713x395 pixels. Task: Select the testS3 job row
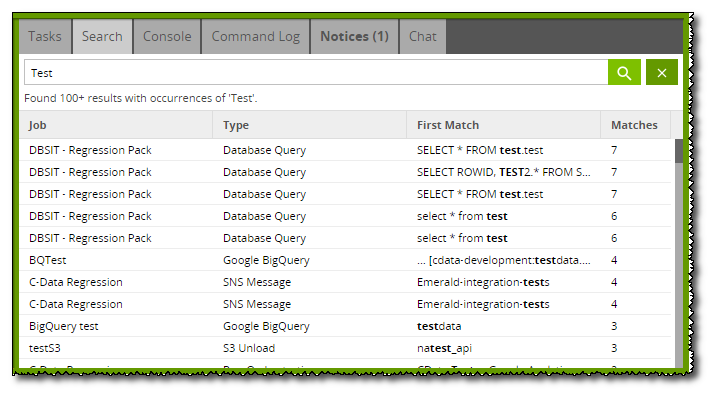tap(345, 348)
